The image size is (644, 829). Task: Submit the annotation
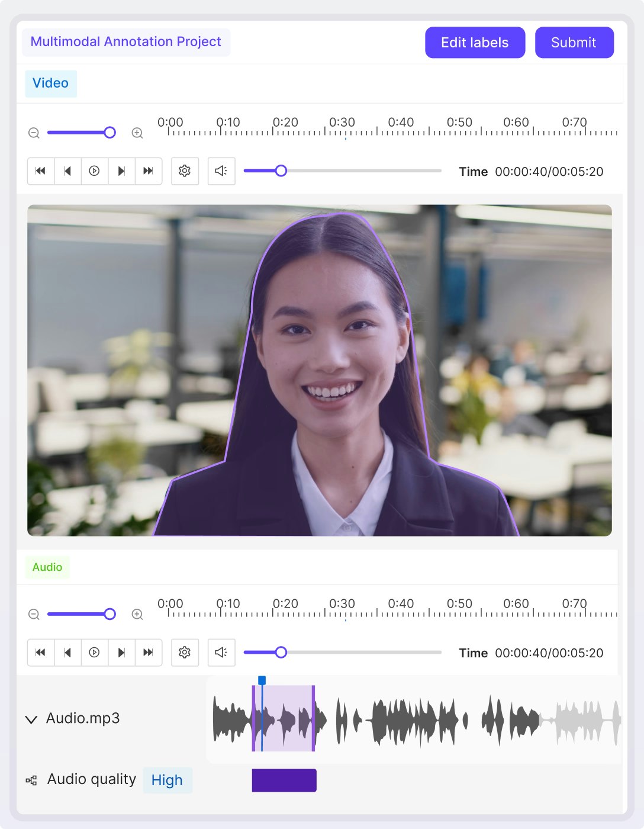tap(574, 43)
